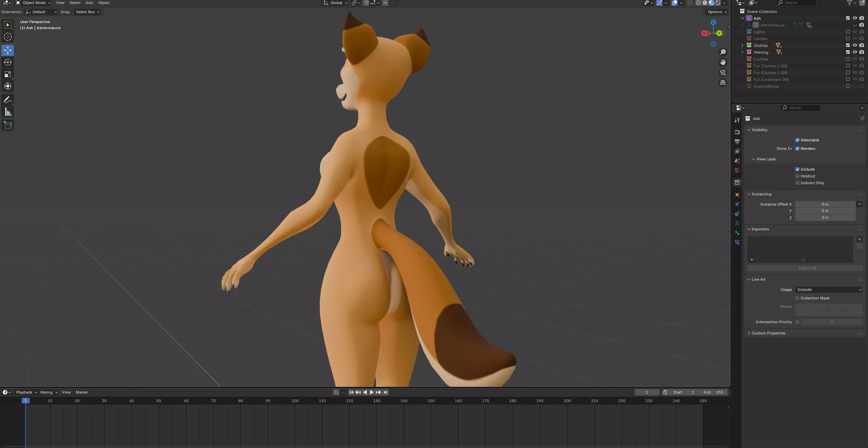Select the Select Box tool in the toolbar
This screenshot has height=448, width=868.
pos(8,25)
